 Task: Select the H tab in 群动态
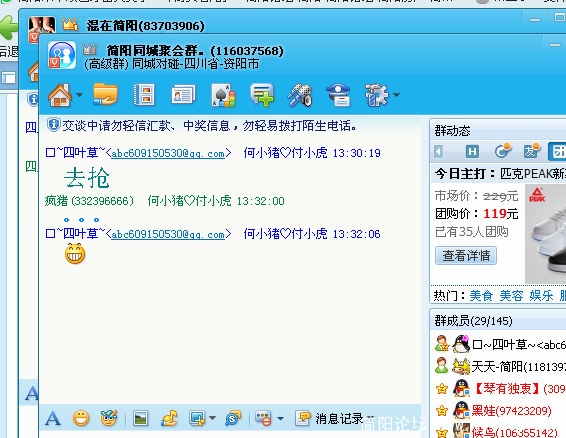point(472,151)
